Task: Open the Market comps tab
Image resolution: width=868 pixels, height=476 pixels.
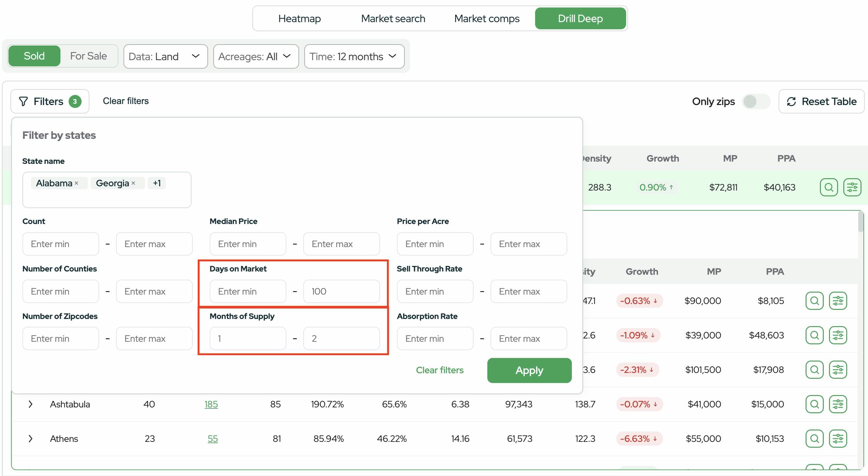Action: click(487, 19)
